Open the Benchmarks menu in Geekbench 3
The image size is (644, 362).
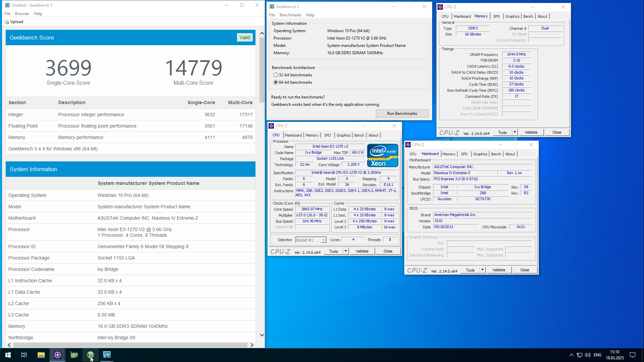pyautogui.click(x=290, y=15)
